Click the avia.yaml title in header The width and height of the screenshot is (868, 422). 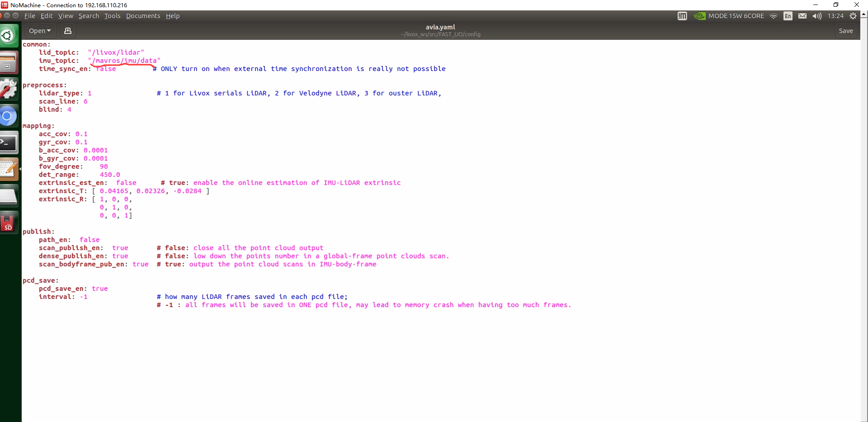coord(440,27)
